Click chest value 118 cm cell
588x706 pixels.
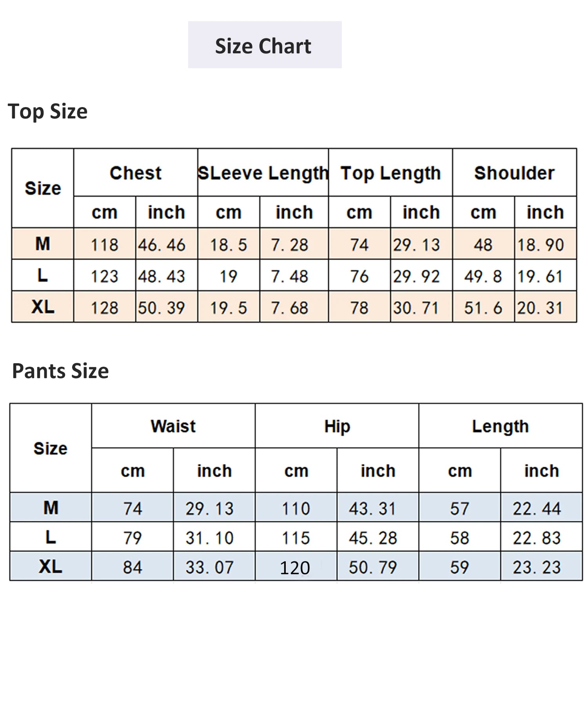click(x=105, y=245)
